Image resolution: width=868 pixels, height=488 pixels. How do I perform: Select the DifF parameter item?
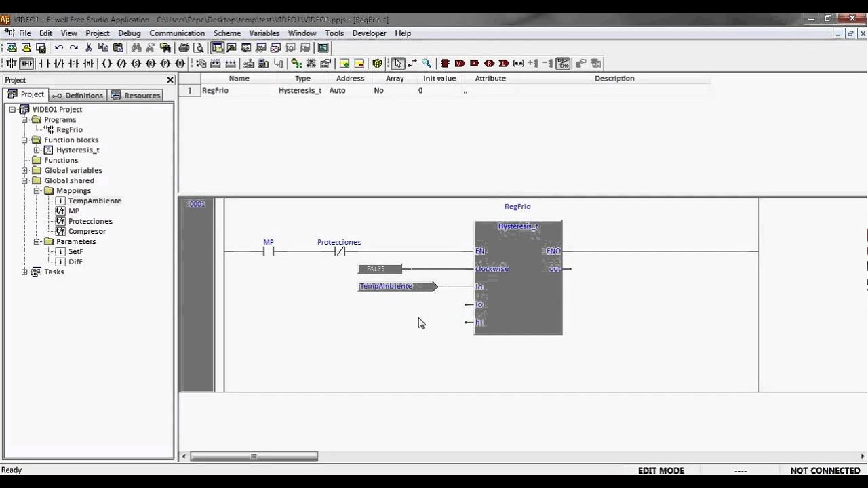coord(75,262)
